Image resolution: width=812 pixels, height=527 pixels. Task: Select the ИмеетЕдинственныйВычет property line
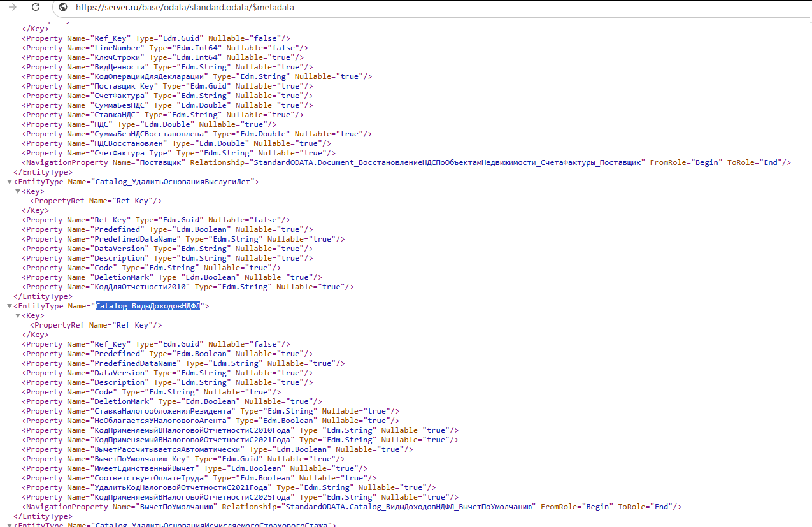pyautogui.click(x=195, y=468)
